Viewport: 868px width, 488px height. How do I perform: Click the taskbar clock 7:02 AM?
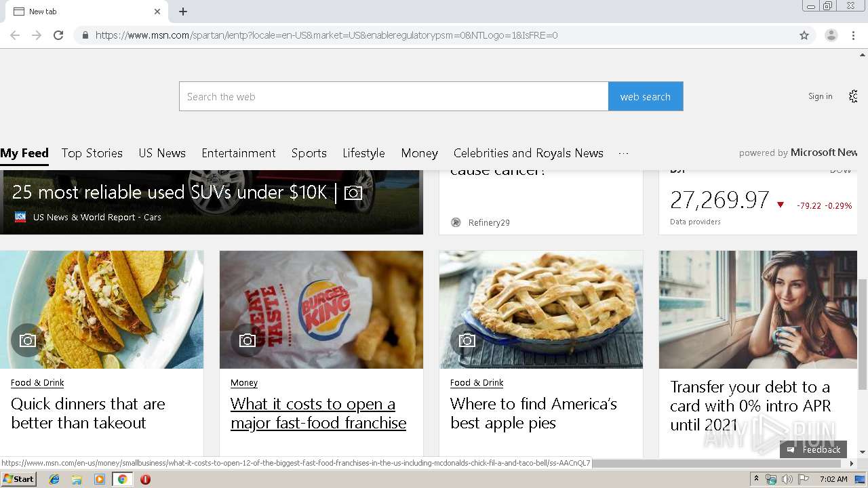tap(833, 479)
